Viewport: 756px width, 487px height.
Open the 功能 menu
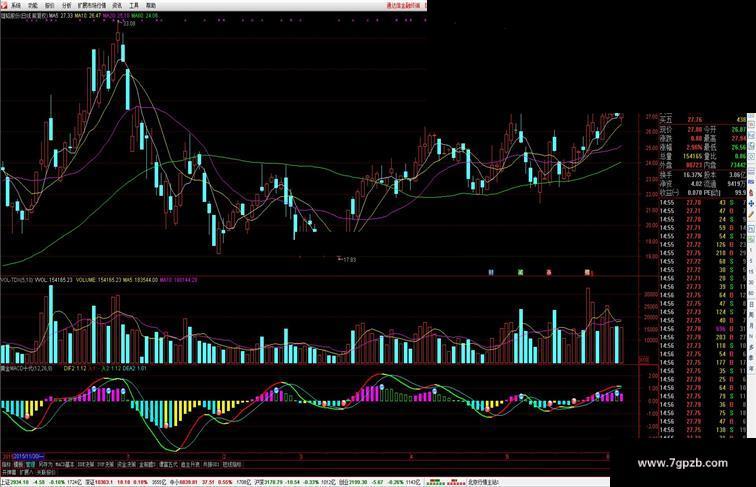[32, 6]
